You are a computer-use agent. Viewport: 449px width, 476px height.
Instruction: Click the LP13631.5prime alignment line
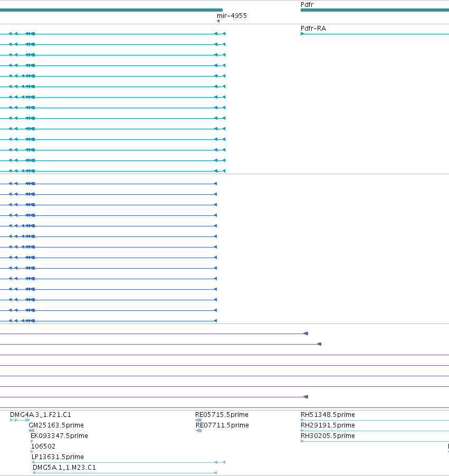click(x=128, y=462)
